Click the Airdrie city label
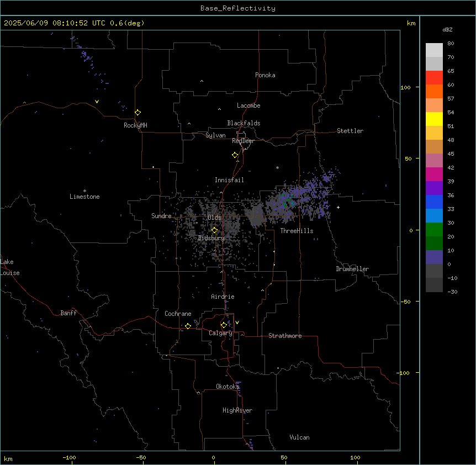Screen dimensions: 476x465 coord(223,297)
